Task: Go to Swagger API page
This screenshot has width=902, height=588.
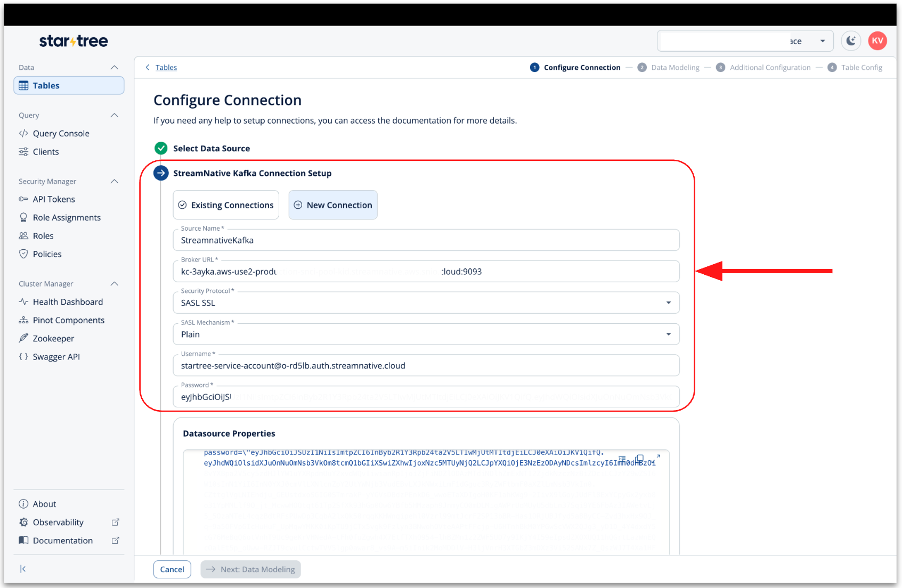Action: point(56,357)
